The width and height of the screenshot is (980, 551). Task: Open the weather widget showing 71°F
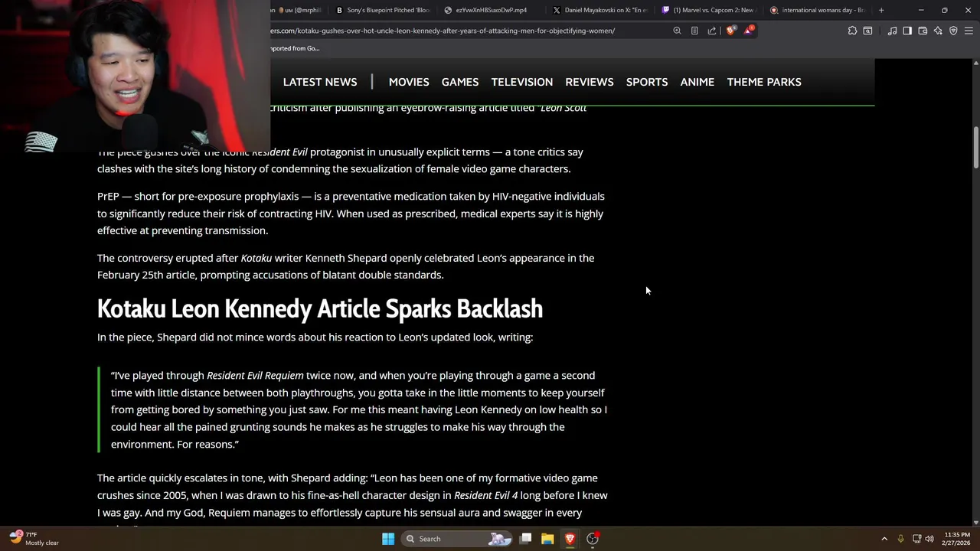click(x=34, y=539)
